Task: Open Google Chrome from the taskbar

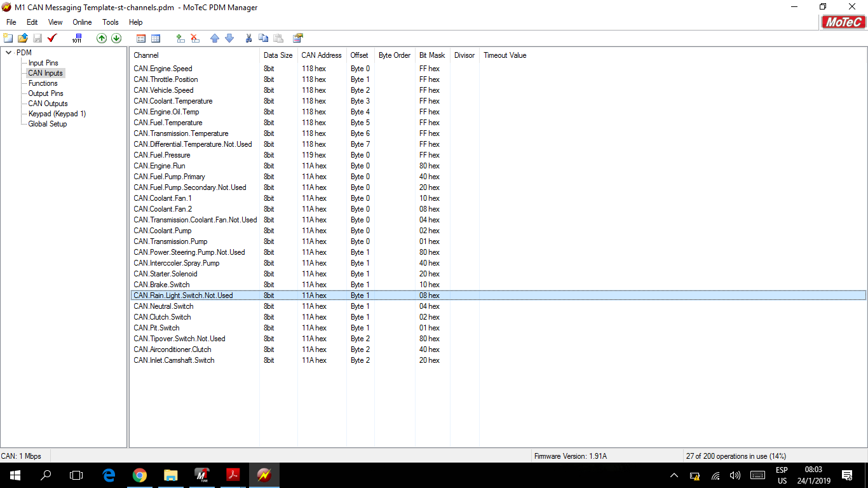Action: 139,475
